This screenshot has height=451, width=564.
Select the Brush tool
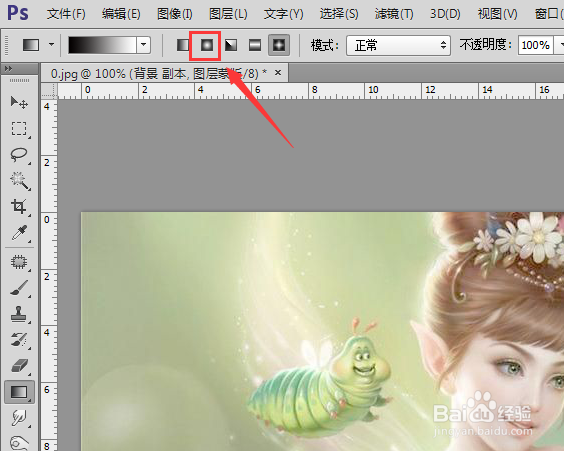click(x=19, y=288)
